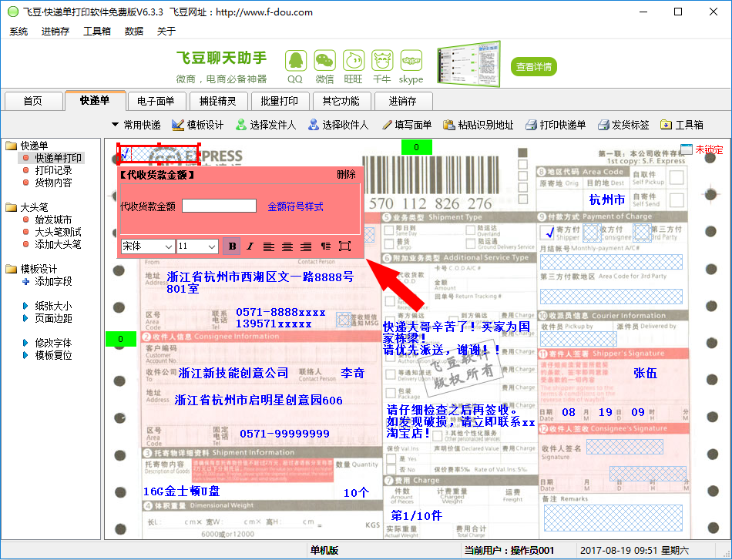Open the 系统 menu

click(18, 32)
